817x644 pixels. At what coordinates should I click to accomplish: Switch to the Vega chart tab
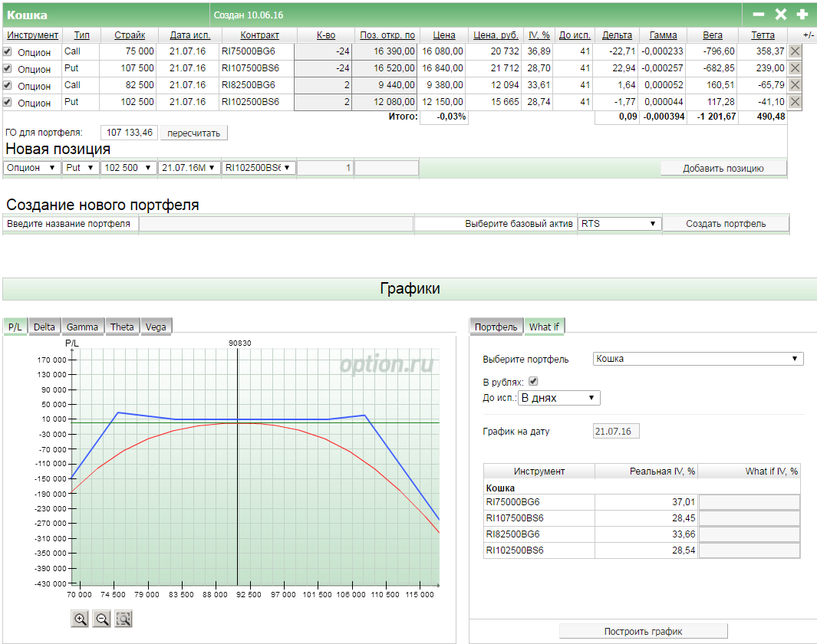pyautogui.click(x=156, y=327)
